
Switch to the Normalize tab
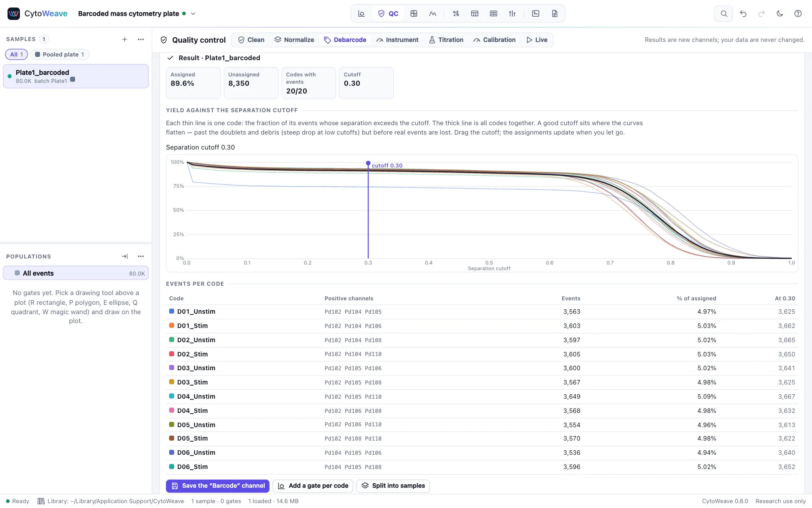tap(294, 40)
